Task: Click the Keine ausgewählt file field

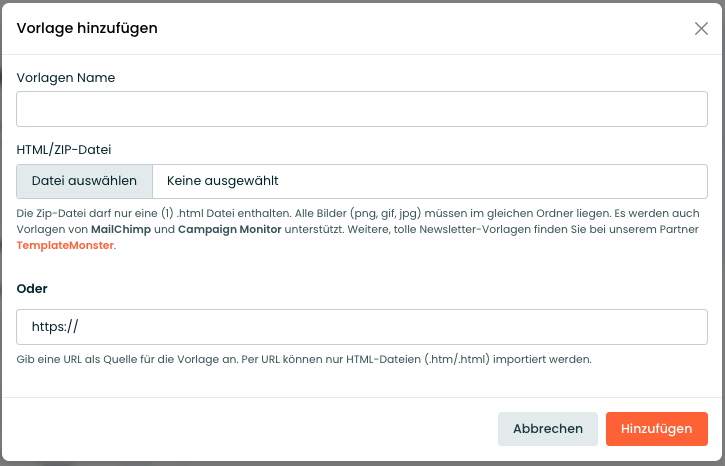Action: (430, 181)
